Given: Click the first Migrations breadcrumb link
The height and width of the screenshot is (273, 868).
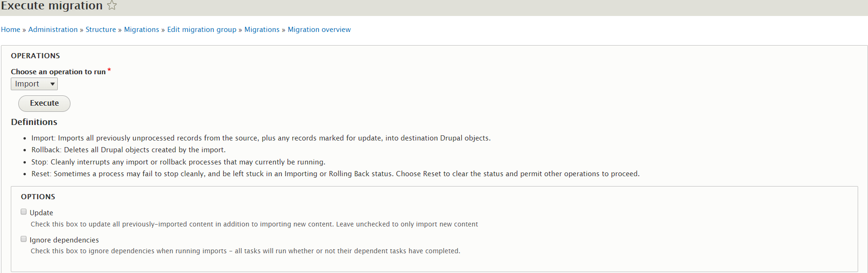Looking at the screenshot, I should [141, 30].
